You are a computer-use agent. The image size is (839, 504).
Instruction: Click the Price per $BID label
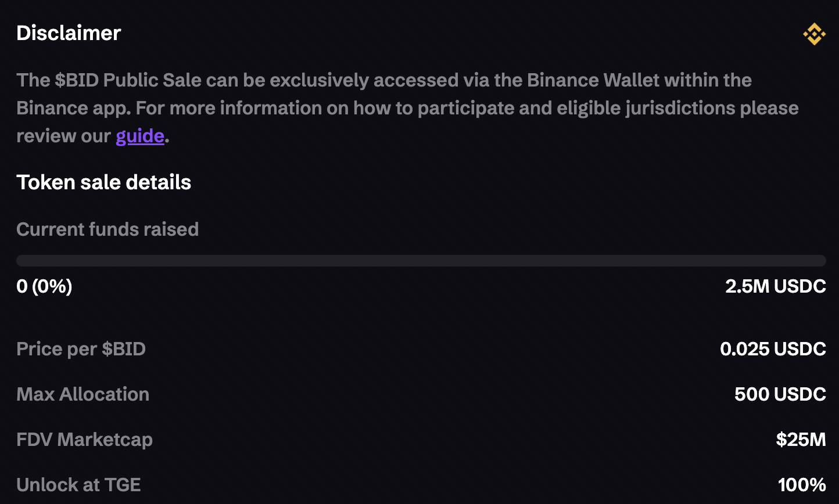81,349
